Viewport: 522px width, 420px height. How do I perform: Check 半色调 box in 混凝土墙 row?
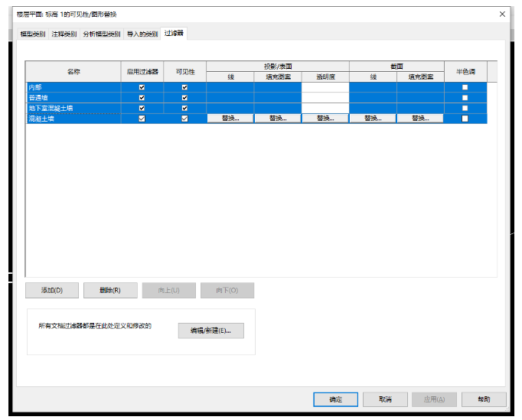pyautogui.click(x=465, y=119)
